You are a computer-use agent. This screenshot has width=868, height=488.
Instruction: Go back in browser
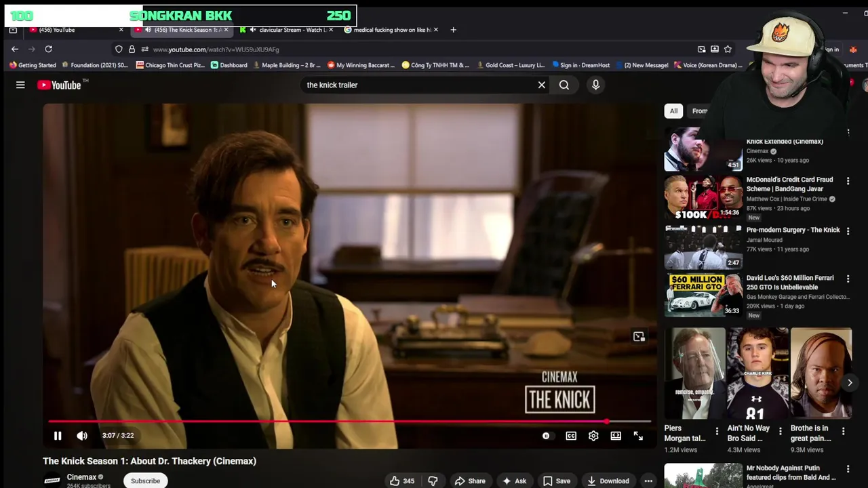[14, 49]
